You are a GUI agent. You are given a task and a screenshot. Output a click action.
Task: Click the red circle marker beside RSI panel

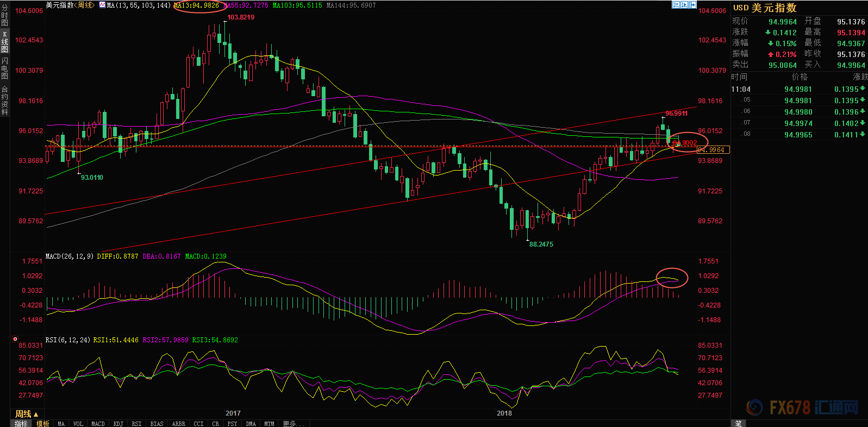click(x=15, y=339)
